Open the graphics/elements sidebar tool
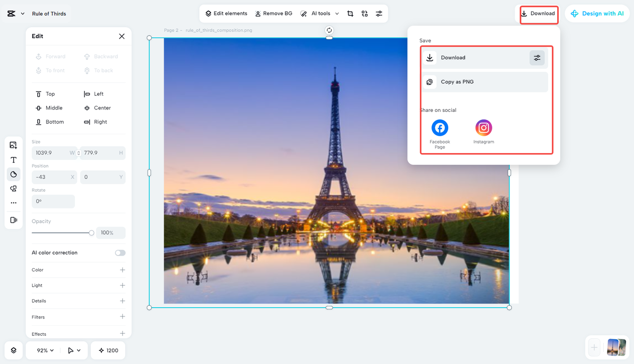The width and height of the screenshot is (634, 364). pos(13,188)
